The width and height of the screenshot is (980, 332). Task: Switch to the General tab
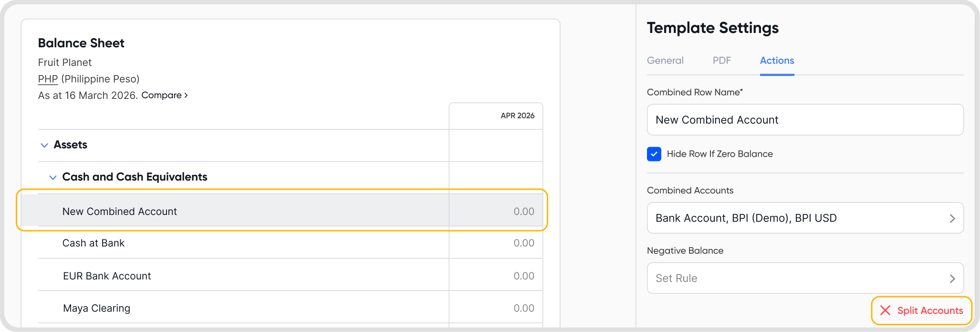(665, 61)
